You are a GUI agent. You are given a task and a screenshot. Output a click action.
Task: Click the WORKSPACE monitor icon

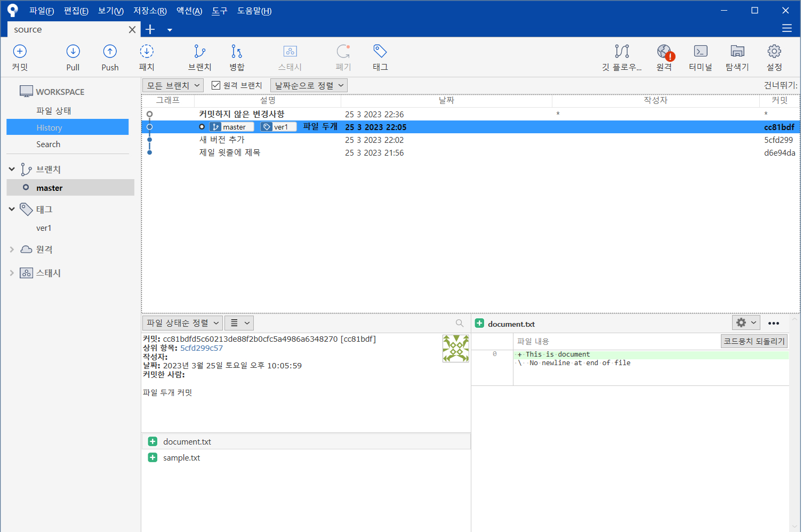click(x=26, y=91)
